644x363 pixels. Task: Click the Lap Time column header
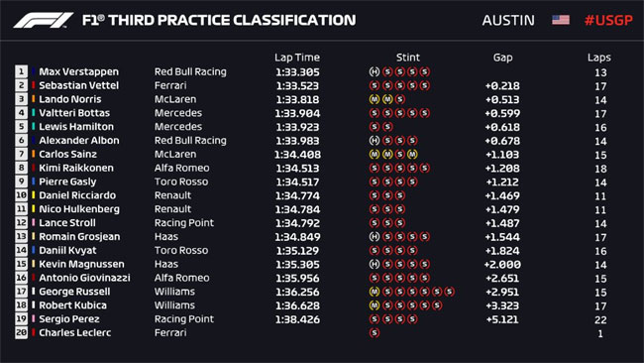point(297,58)
